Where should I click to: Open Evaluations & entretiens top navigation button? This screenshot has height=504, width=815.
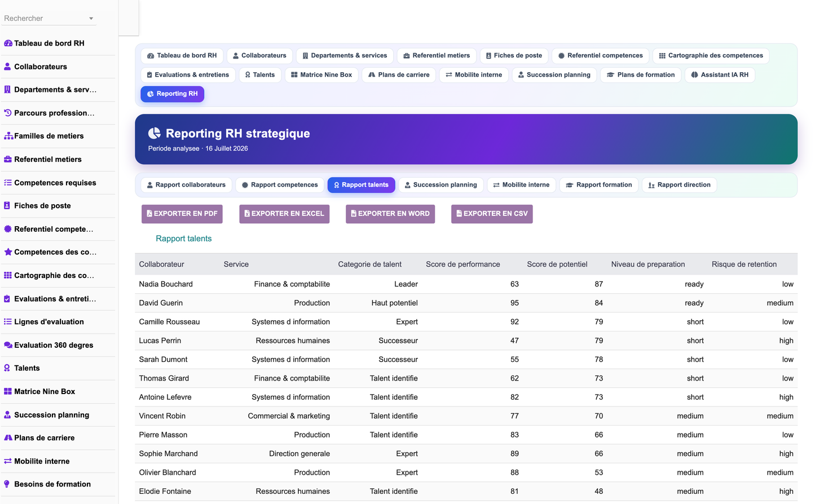(188, 75)
